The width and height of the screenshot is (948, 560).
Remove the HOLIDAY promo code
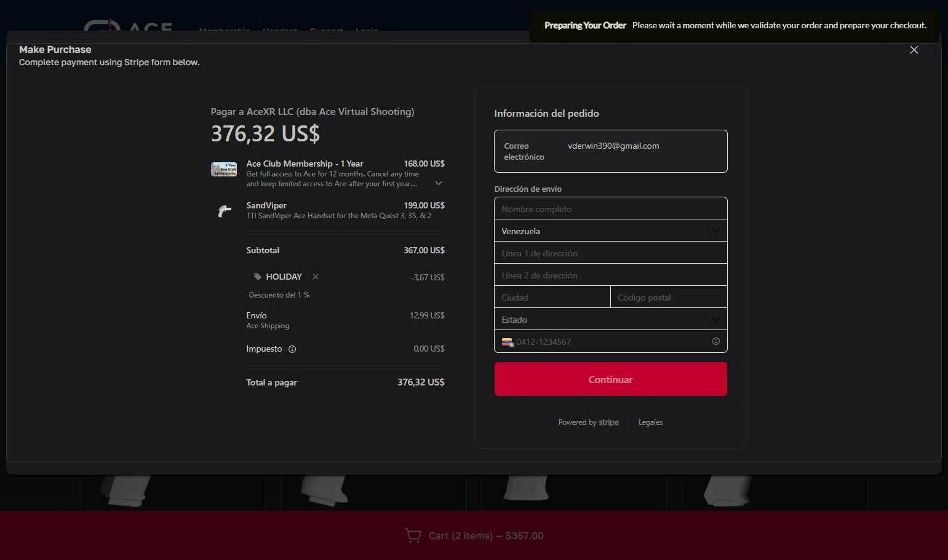click(316, 277)
